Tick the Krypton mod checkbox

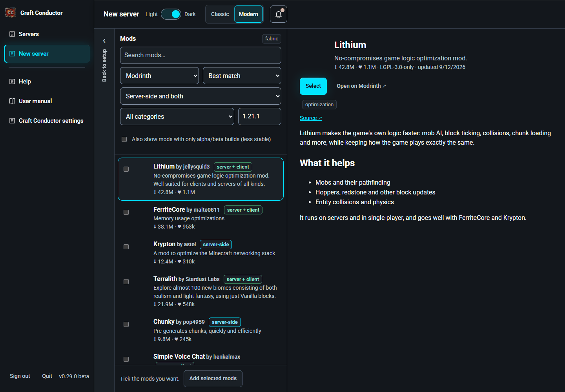[x=126, y=247]
